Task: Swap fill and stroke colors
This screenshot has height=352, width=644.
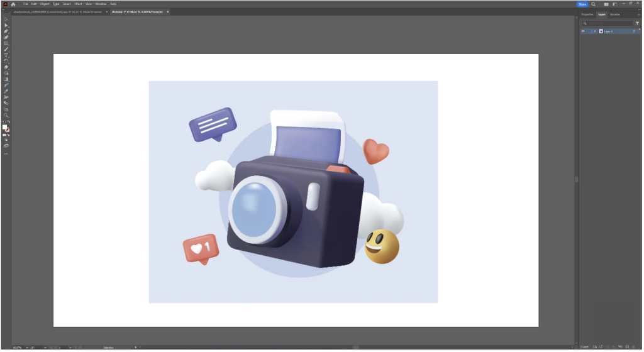Action: click(9, 122)
